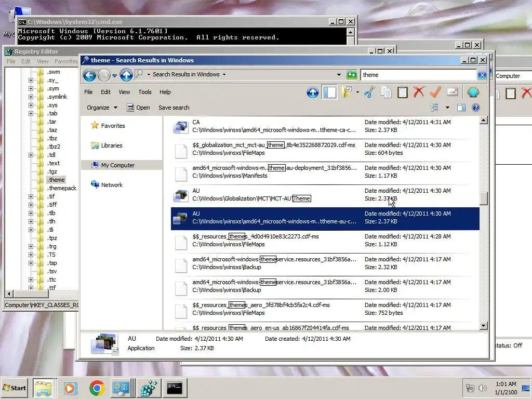Open the Organize dropdown menu
532x399 pixels.
click(102, 108)
